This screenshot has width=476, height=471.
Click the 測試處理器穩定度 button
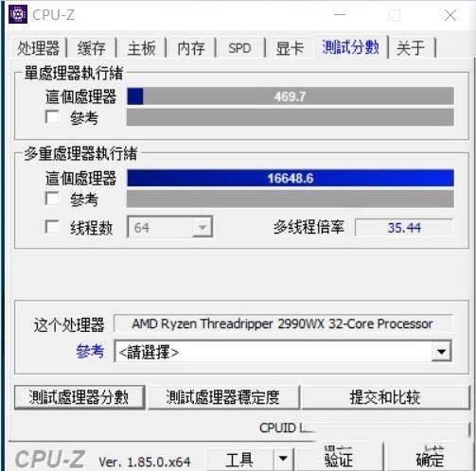pyautogui.click(x=223, y=397)
